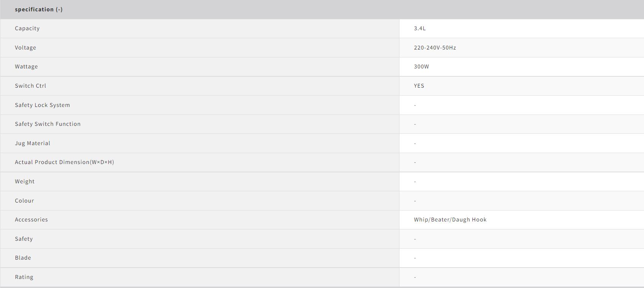Select the 3.4L capacity value
The image size is (644, 288).
(x=420, y=28)
